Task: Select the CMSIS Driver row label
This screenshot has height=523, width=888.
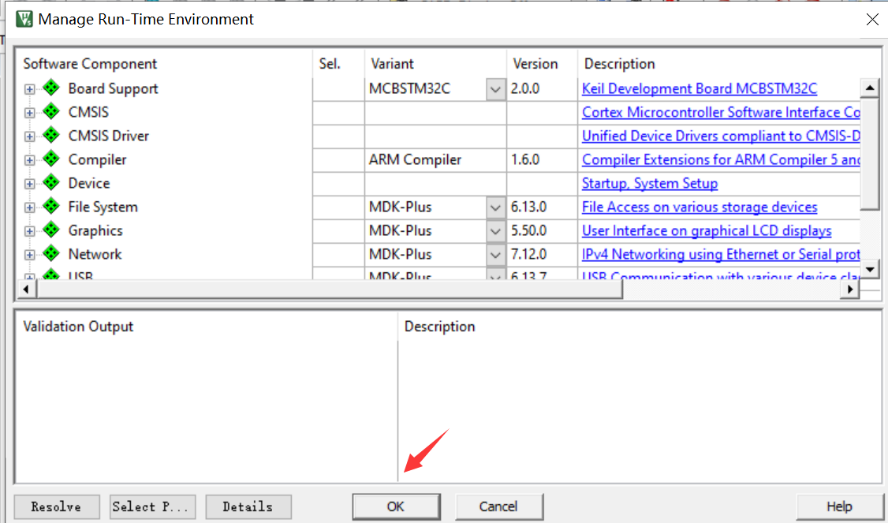Action: (x=108, y=136)
